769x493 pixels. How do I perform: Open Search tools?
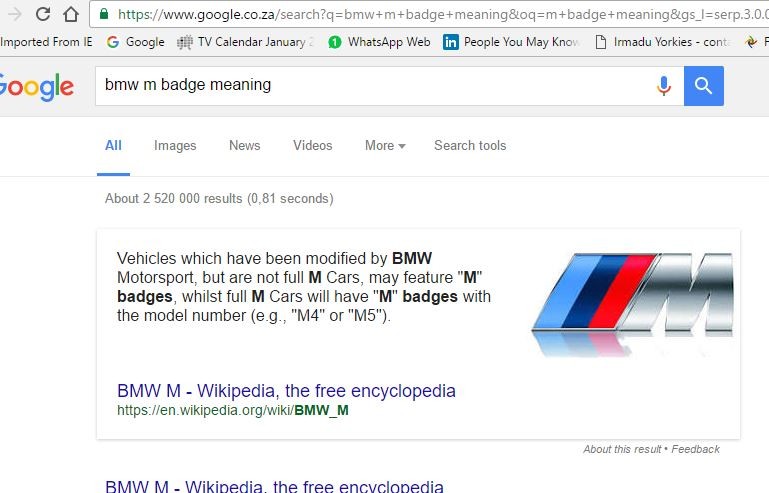point(470,146)
